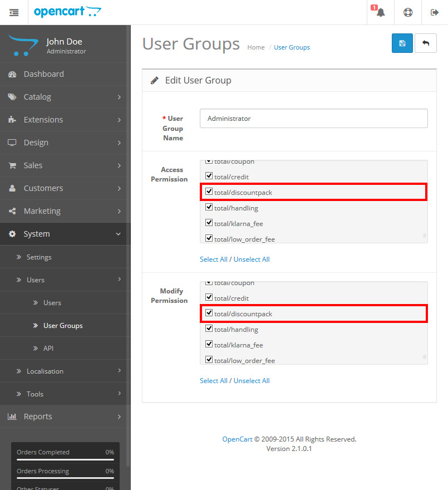Expand the Sales sidebar section
The width and height of the screenshot is (448, 490).
click(65, 165)
